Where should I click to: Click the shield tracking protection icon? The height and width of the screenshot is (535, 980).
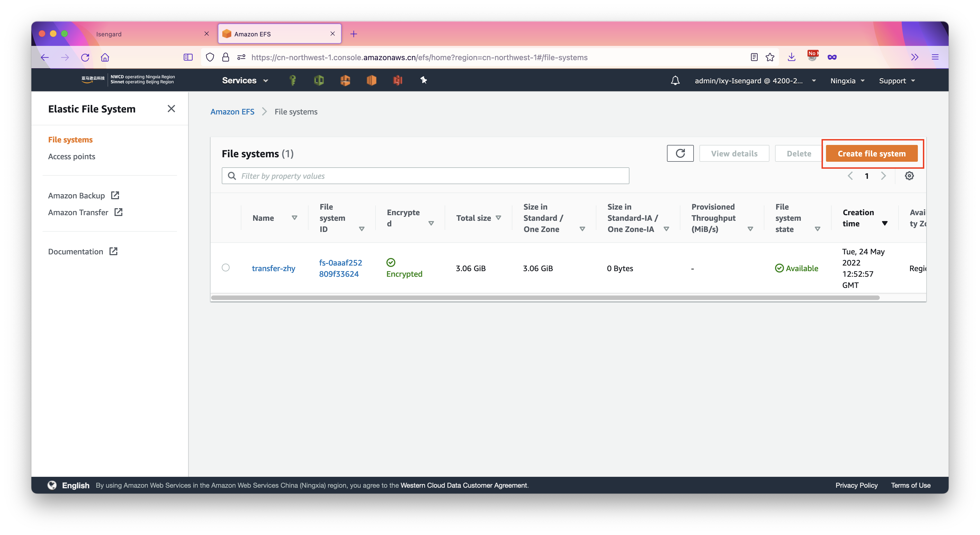(x=210, y=57)
